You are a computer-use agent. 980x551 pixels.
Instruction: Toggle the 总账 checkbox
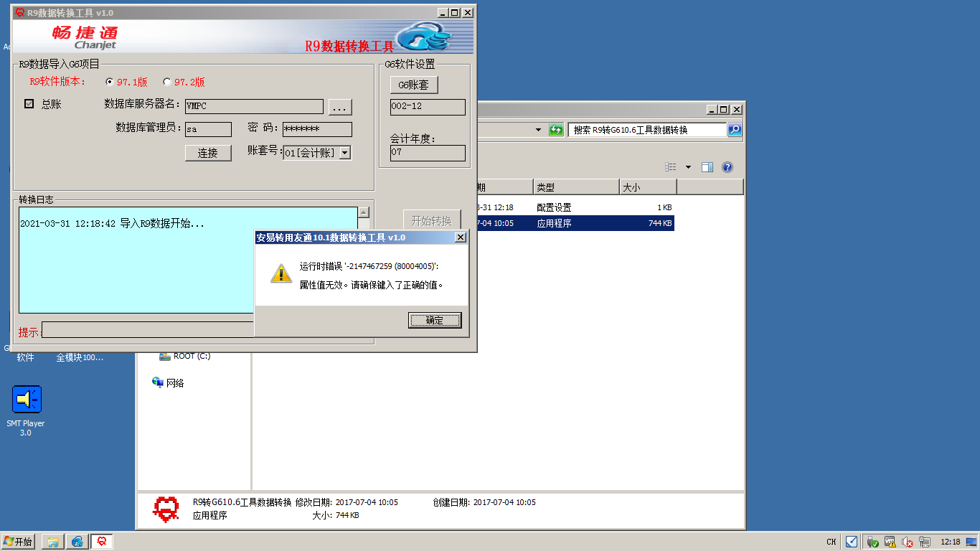(29, 104)
